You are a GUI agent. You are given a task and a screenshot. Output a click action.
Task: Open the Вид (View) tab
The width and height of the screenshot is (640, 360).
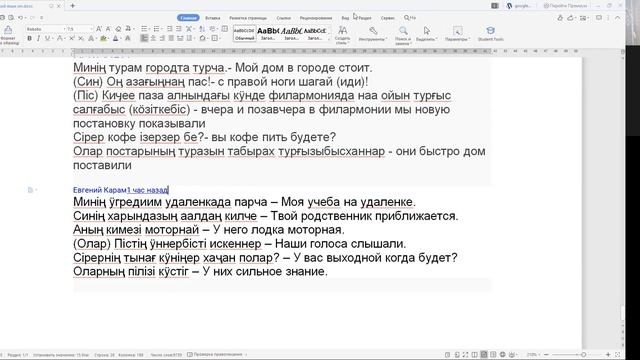click(345, 18)
